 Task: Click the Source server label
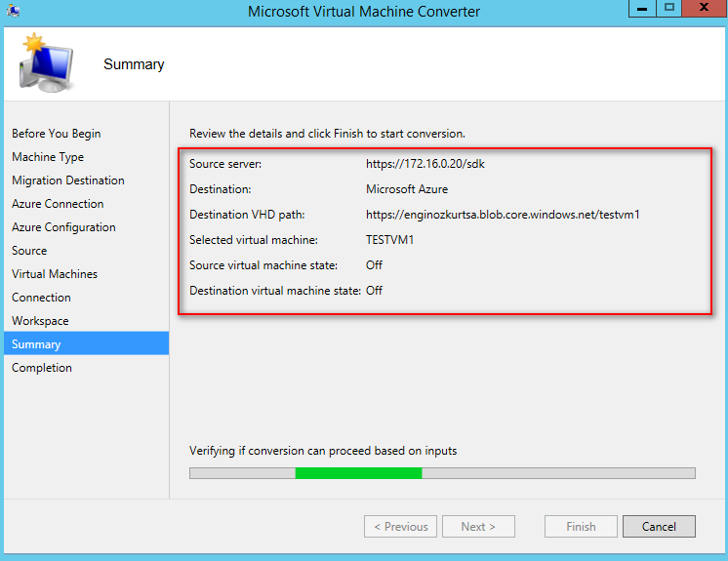[225, 164]
